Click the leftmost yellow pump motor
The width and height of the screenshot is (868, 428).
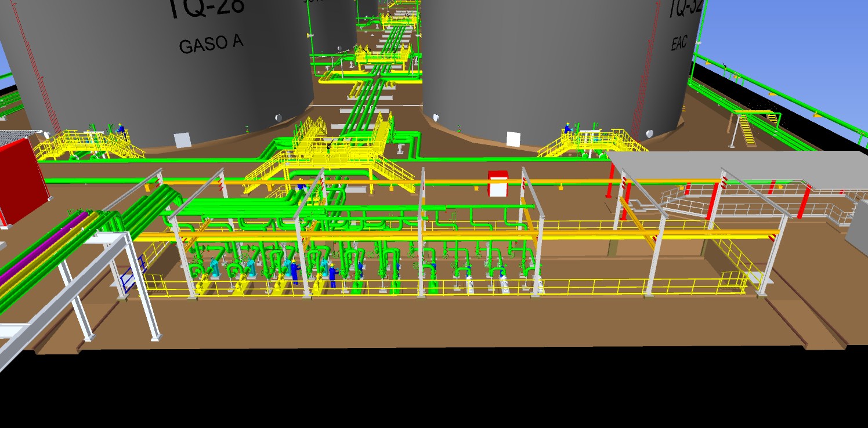tap(204, 284)
